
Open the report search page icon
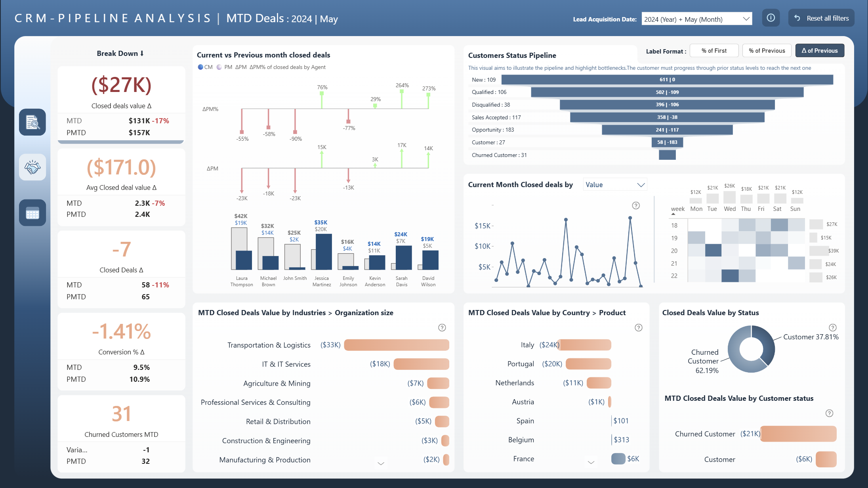click(x=32, y=122)
